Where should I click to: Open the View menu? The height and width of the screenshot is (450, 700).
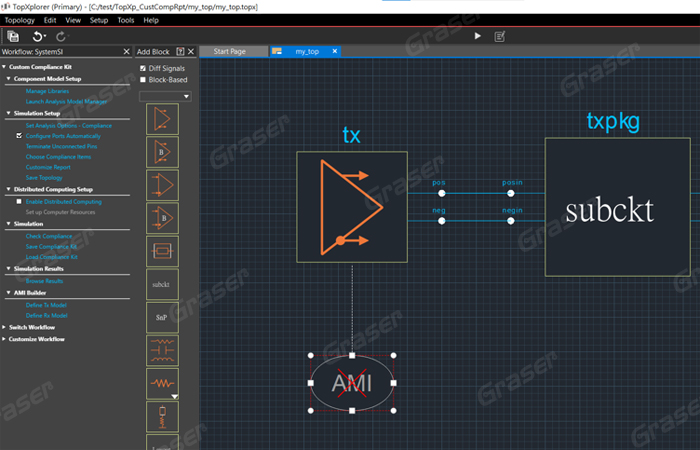[x=73, y=20]
